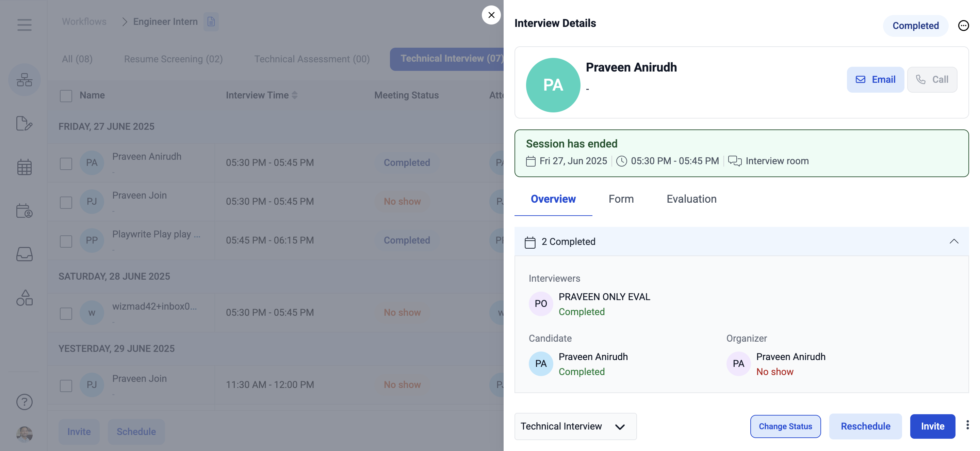The height and width of the screenshot is (451, 980).
Task: Check the Praveen Join 11:30 AM checkbox
Action: click(66, 386)
